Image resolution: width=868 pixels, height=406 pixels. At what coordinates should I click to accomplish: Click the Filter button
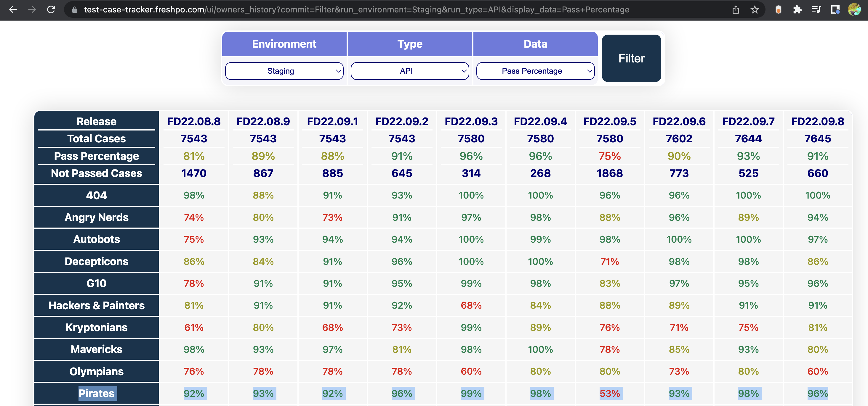tap(631, 58)
